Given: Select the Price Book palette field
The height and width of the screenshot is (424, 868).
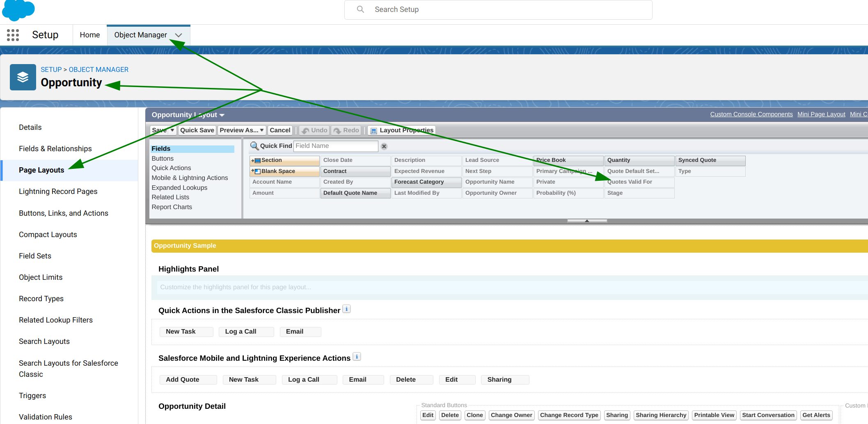Looking at the screenshot, I should point(568,160).
